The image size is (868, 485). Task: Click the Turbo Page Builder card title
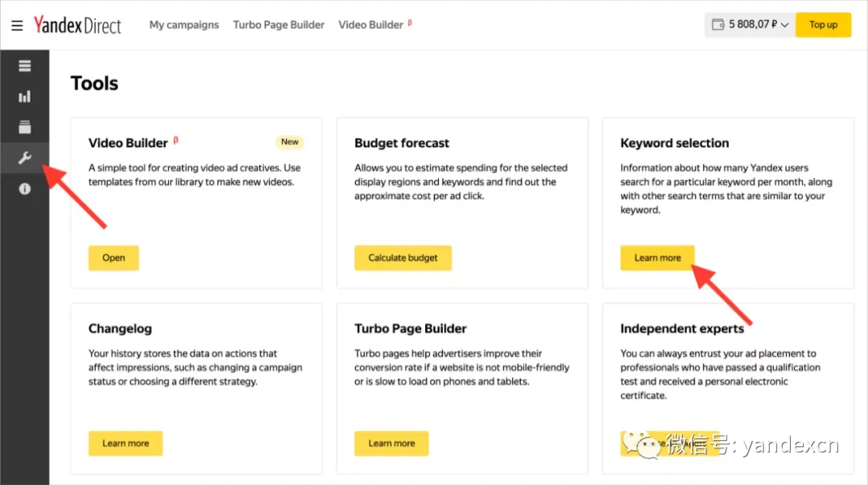[x=411, y=329]
